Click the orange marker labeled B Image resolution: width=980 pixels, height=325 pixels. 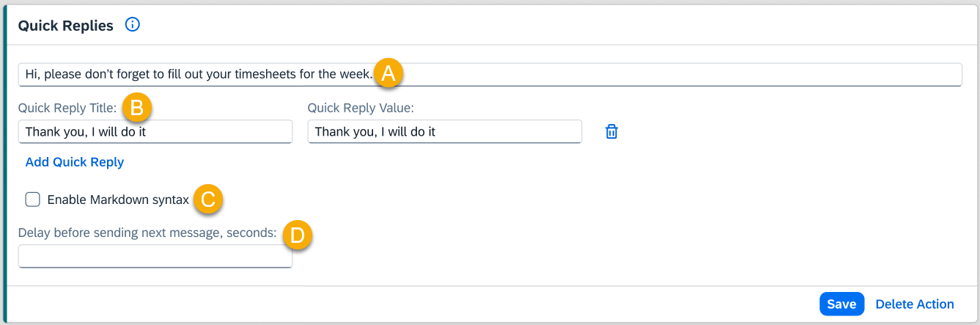click(137, 108)
